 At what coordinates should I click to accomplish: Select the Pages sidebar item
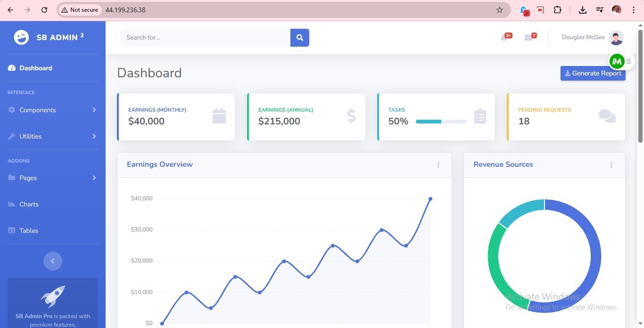pyautogui.click(x=53, y=178)
